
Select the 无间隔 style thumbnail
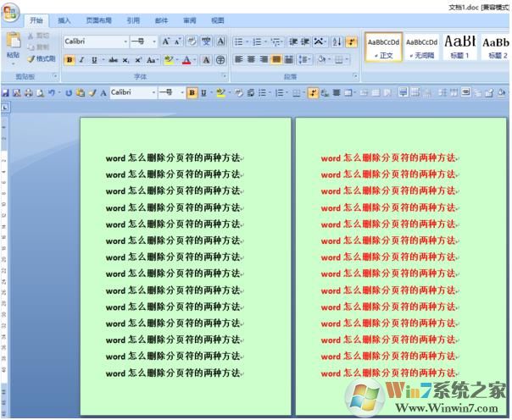click(421, 47)
